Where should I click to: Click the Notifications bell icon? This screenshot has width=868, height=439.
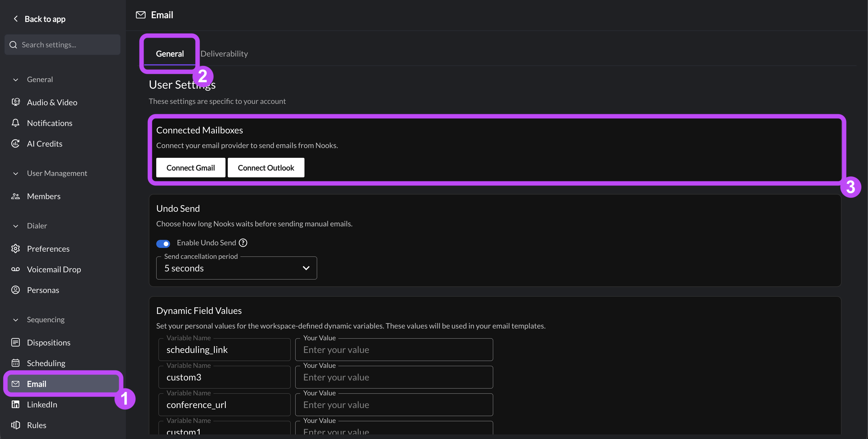coord(16,123)
